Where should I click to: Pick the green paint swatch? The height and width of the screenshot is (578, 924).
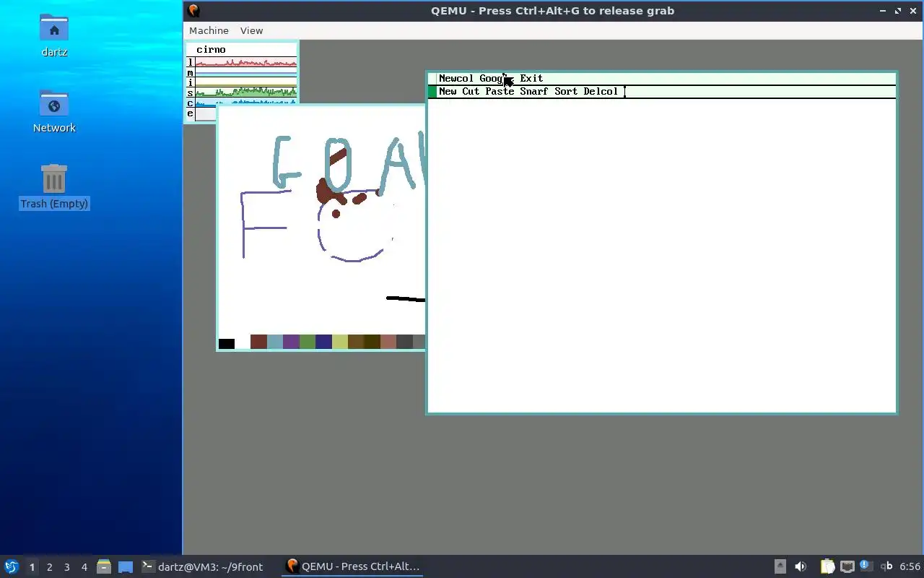pos(308,342)
